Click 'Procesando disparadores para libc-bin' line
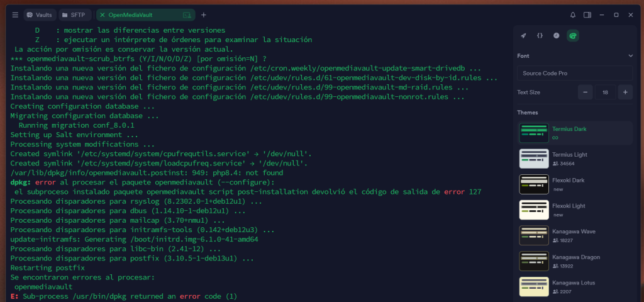This screenshot has width=644, height=302. (x=116, y=249)
